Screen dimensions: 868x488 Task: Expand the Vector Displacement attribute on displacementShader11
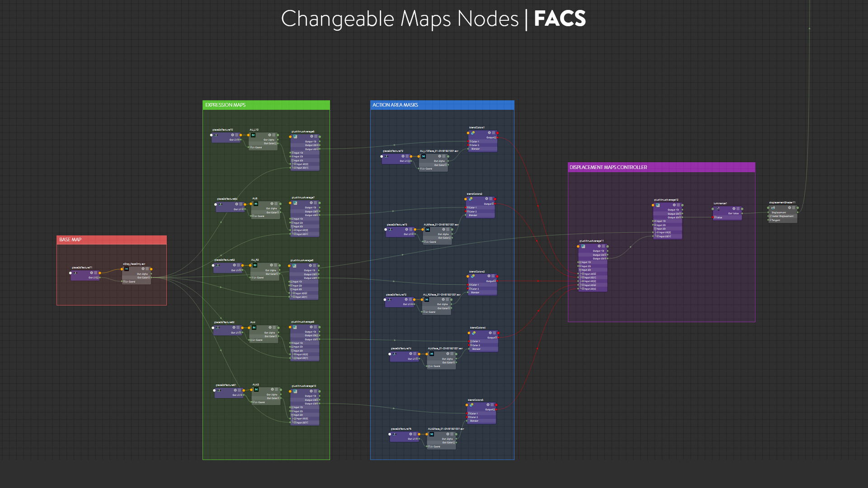coord(770,216)
